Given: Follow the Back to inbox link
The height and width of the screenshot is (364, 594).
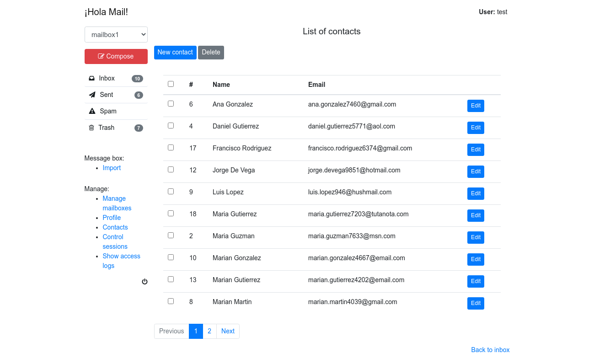Looking at the screenshot, I should (x=490, y=350).
